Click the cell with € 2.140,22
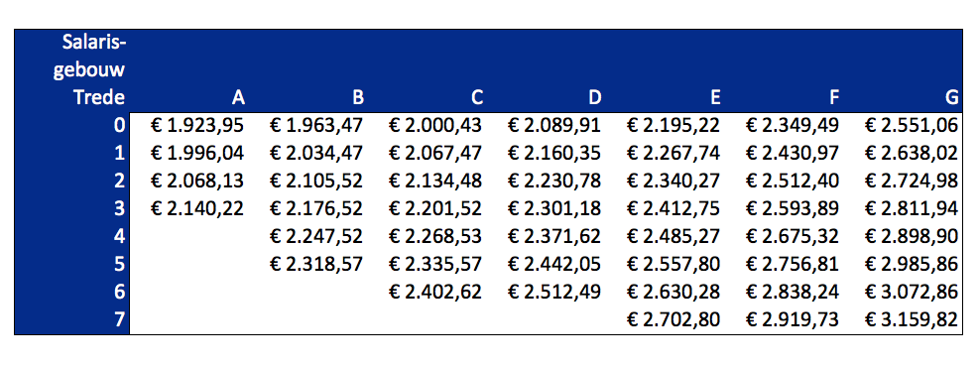The height and width of the screenshot is (365, 980). pos(196,208)
